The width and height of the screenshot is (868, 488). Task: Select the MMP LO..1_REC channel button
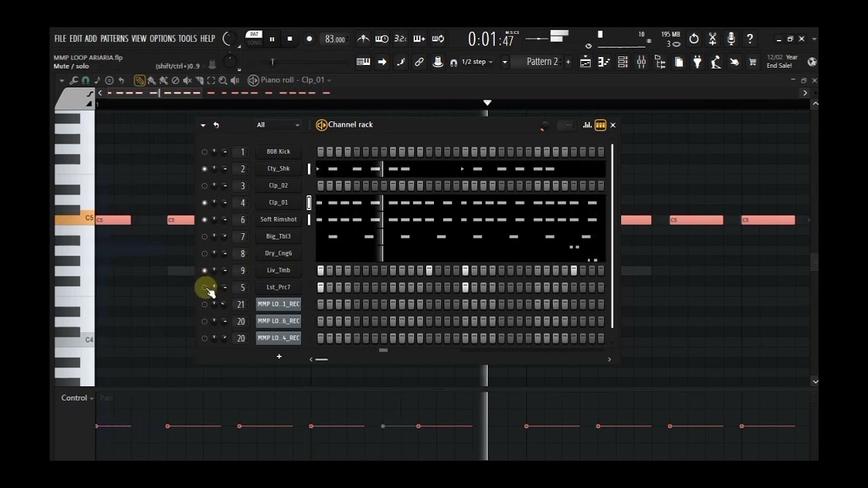(278, 304)
